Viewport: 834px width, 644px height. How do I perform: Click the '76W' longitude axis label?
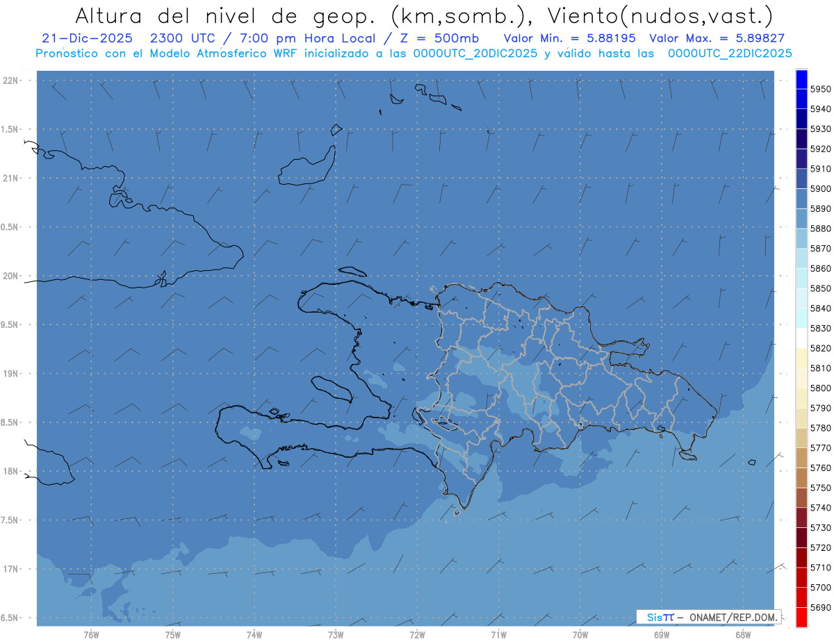[x=91, y=635]
